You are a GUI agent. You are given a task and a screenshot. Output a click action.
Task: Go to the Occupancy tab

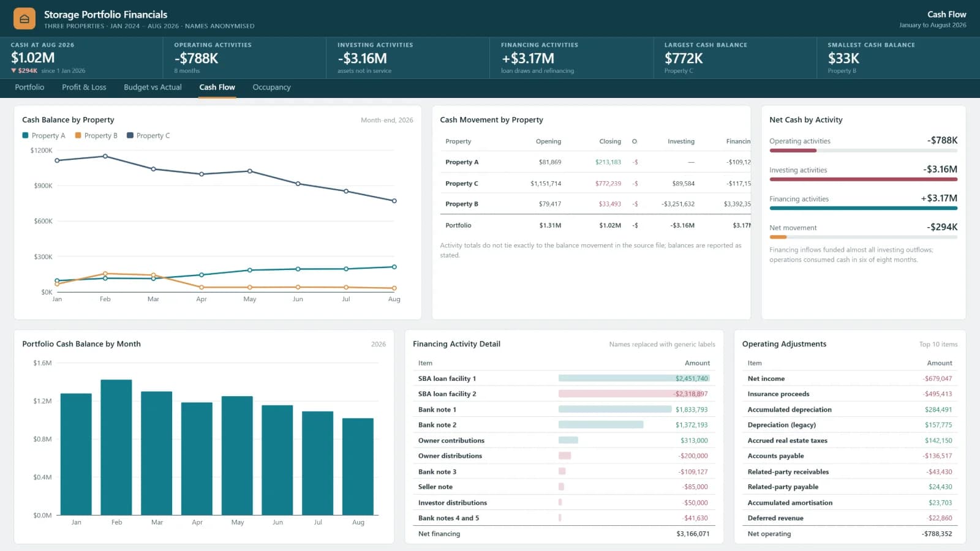click(x=271, y=87)
